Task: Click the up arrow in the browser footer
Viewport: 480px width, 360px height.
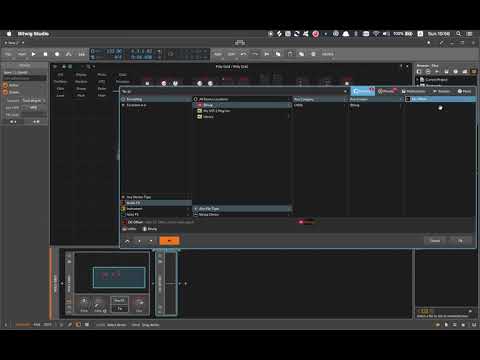Action: pos(139,241)
